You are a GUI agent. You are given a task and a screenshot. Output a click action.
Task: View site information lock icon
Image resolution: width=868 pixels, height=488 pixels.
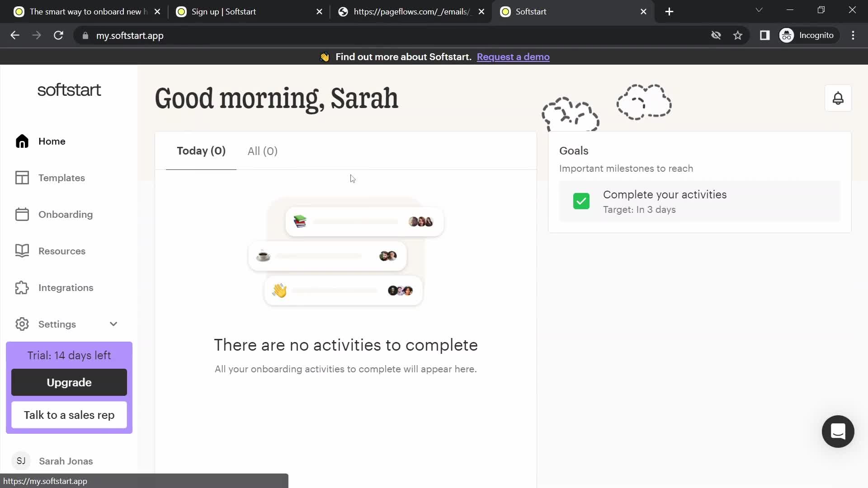tap(85, 36)
